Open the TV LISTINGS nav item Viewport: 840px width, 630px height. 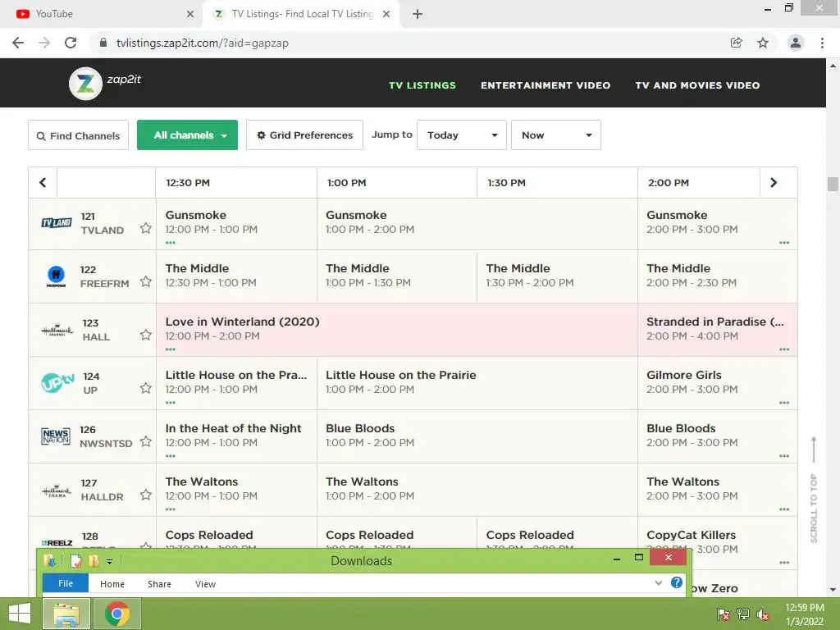pos(422,85)
